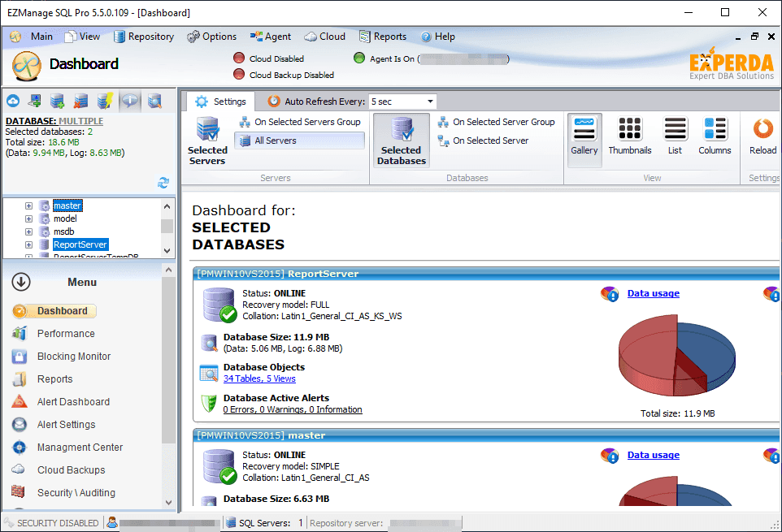Click the Database Active Alerts shield icon
The width and height of the screenshot is (782, 532).
(x=209, y=404)
